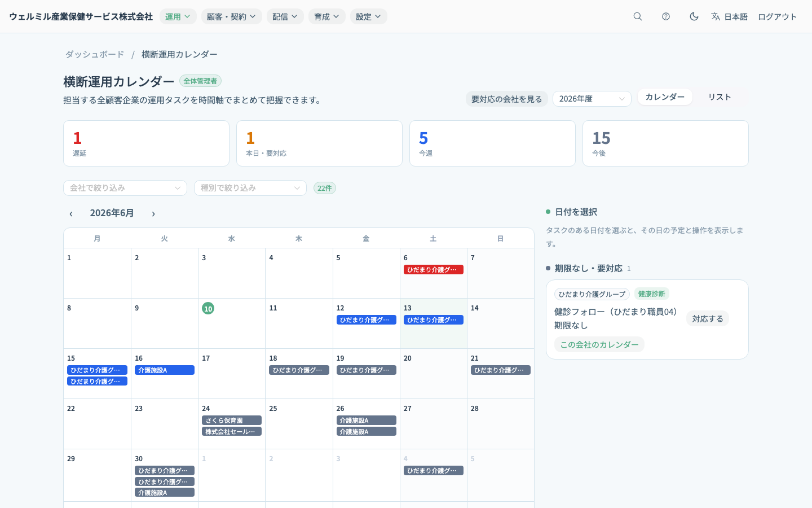
Task: Toggle dark mode with moon icon
Action: (x=694, y=16)
